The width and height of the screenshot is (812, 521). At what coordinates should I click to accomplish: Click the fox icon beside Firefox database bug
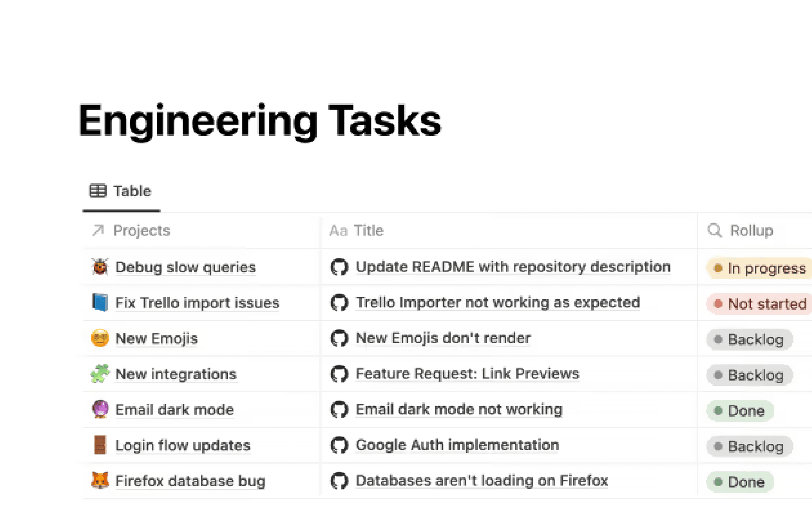(x=100, y=481)
